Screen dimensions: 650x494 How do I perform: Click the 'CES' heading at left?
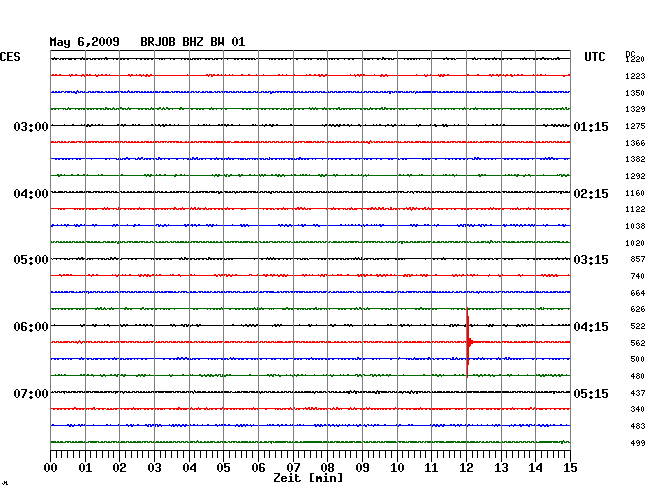[x=10, y=57]
